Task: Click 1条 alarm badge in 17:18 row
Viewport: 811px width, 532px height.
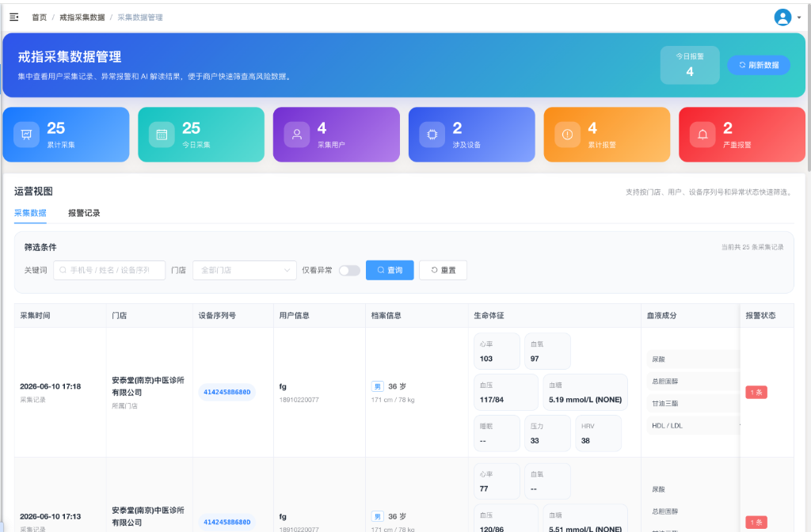Action: (x=756, y=393)
